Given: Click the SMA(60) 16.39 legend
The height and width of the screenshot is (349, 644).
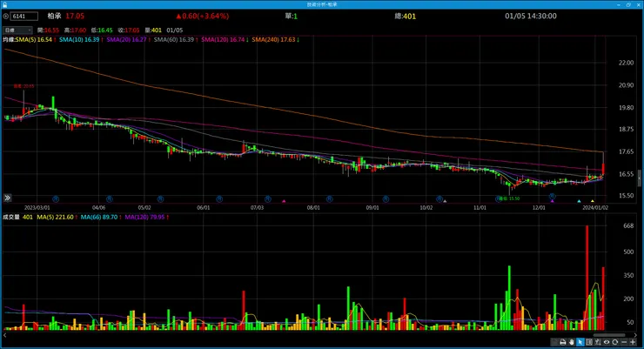Looking at the screenshot, I should point(176,40).
